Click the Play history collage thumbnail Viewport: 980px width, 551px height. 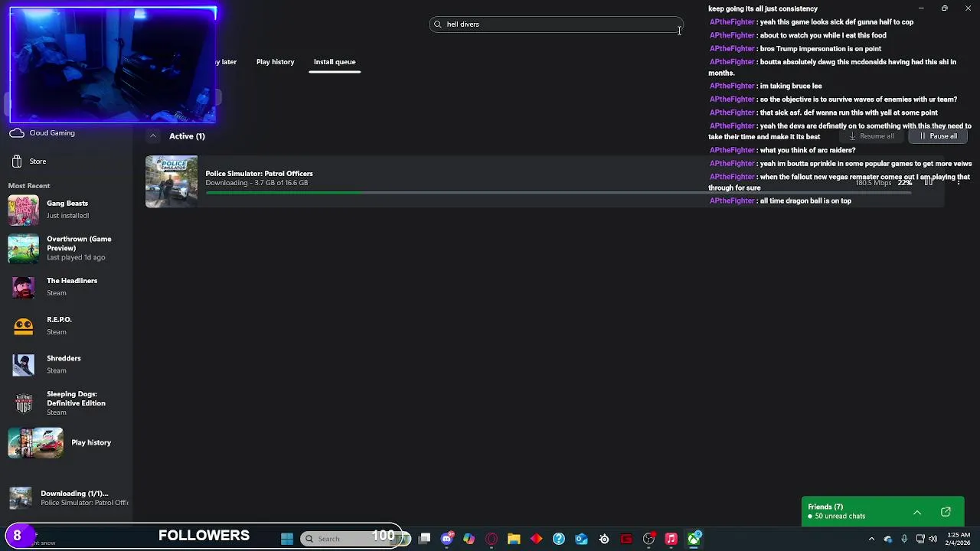pyautogui.click(x=35, y=443)
